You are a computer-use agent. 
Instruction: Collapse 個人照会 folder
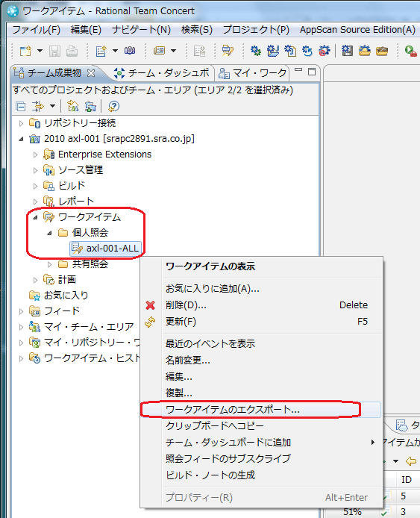click(49, 233)
